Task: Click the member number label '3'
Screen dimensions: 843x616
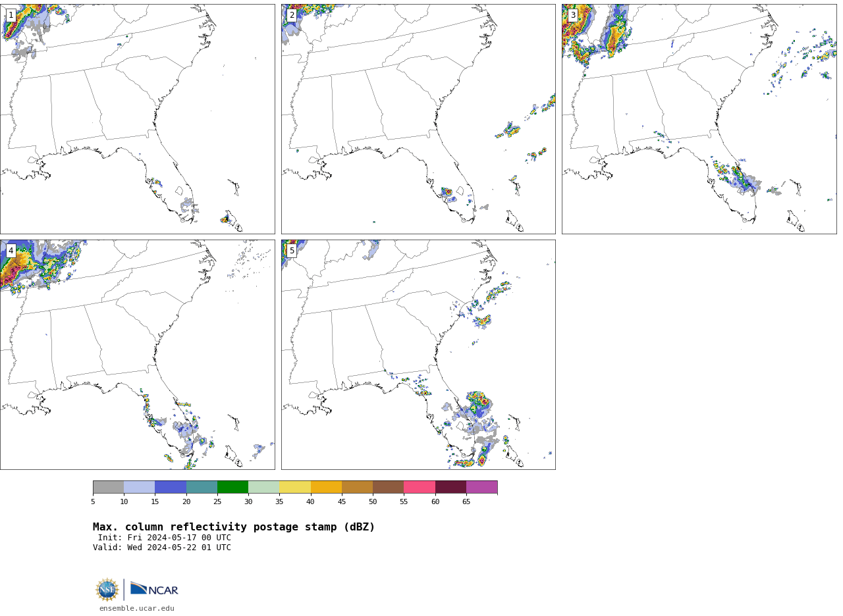Action: coord(573,15)
